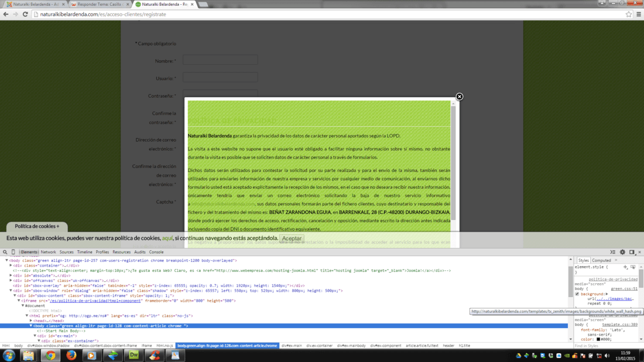Collapse the sbox-content div node
644x362 pixels.
tap(15, 295)
